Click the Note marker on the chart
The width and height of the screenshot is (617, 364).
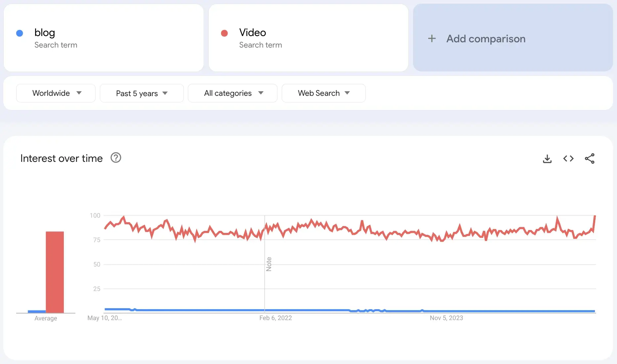pos(269,264)
